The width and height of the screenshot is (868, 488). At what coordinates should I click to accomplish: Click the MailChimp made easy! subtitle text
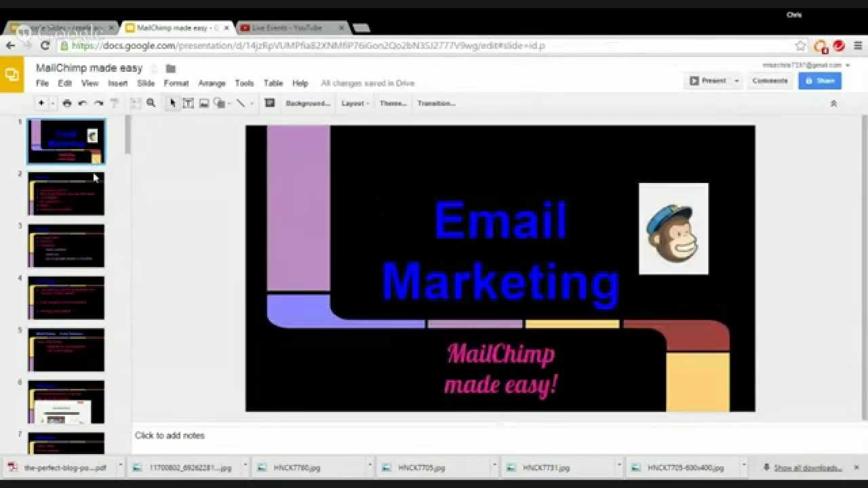click(x=501, y=369)
